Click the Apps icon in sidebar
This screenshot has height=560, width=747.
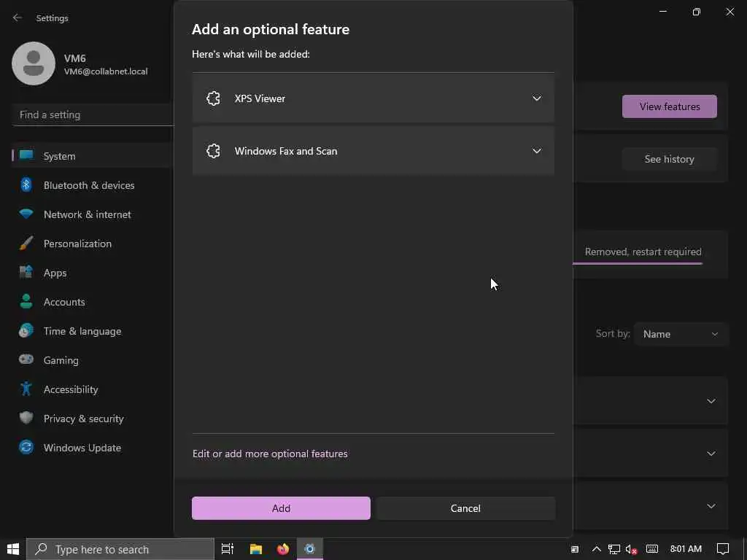click(26, 272)
